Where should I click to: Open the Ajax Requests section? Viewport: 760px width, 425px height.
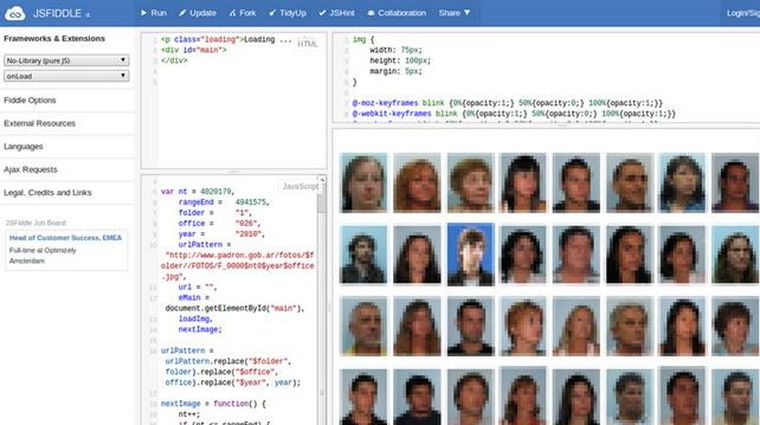[x=31, y=169]
